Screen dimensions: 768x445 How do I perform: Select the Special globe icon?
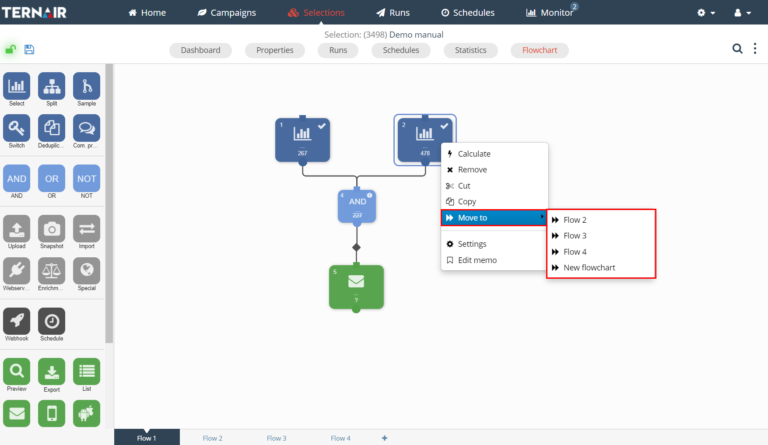pos(87,271)
